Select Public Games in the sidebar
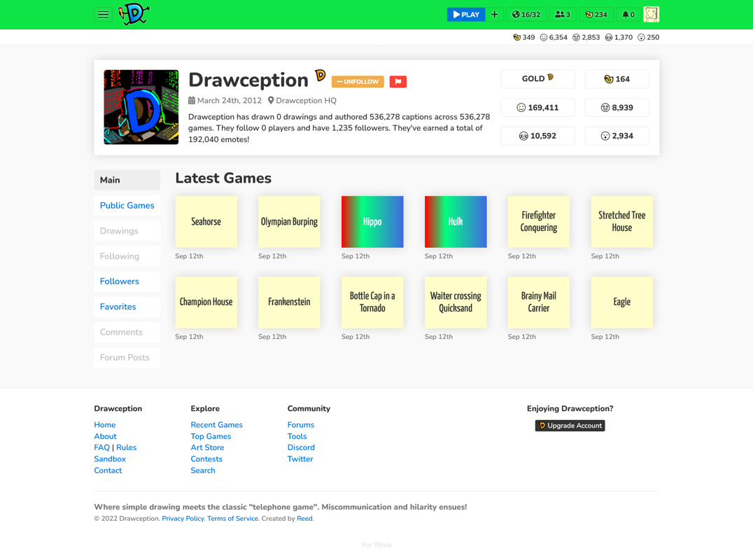 coord(127,205)
